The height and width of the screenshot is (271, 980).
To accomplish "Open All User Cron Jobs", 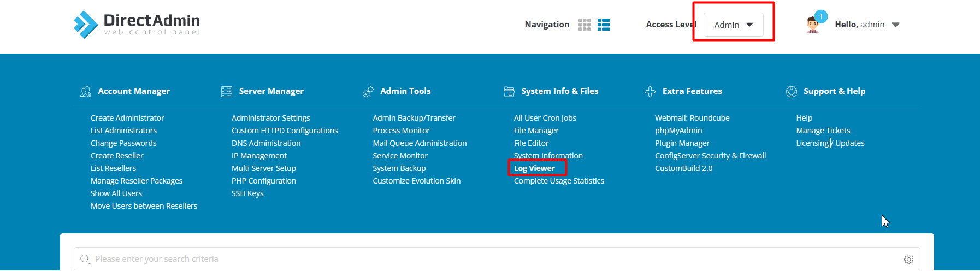I will pyautogui.click(x=545, y=118).
